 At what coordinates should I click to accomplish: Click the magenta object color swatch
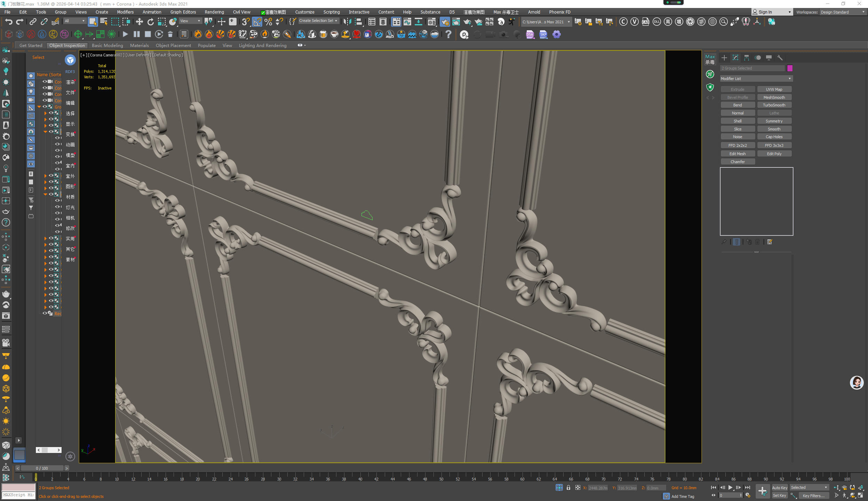tap(789, 68)
